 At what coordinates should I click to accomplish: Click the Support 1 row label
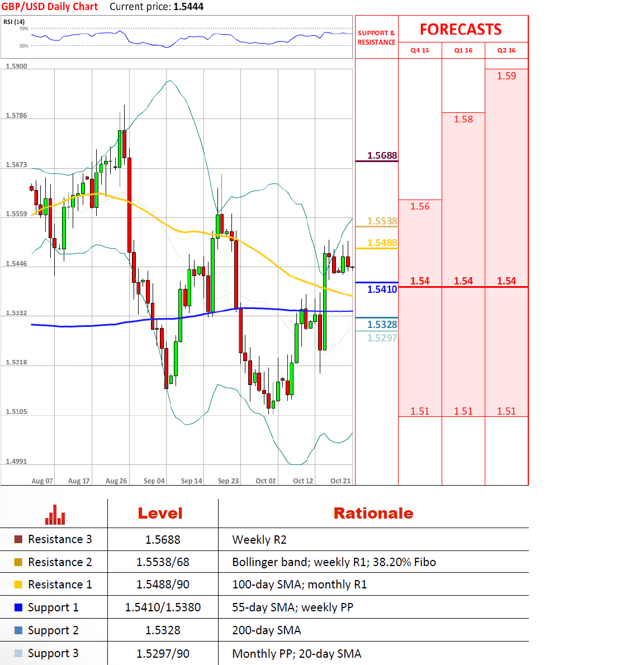[x=53, y=608]
